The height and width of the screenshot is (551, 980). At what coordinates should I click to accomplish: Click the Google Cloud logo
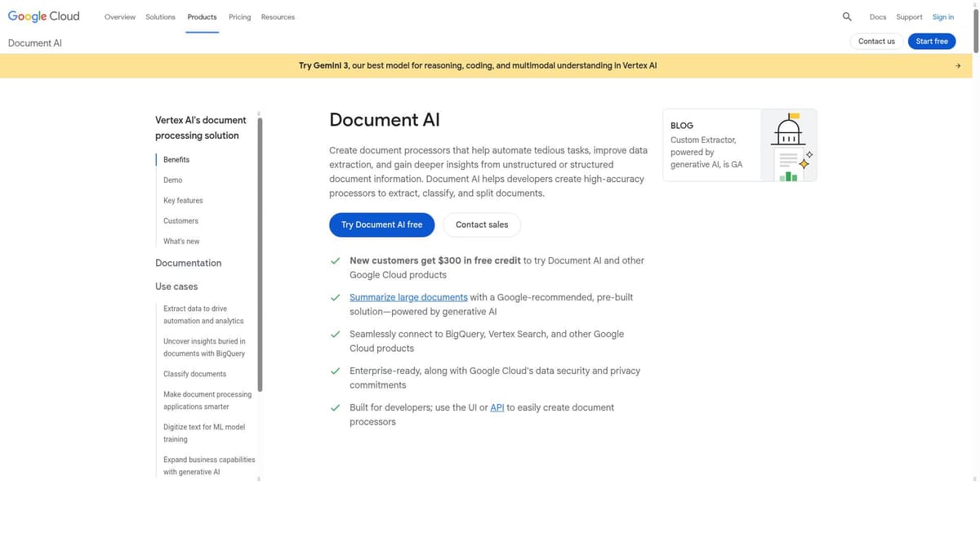point(43,16)
